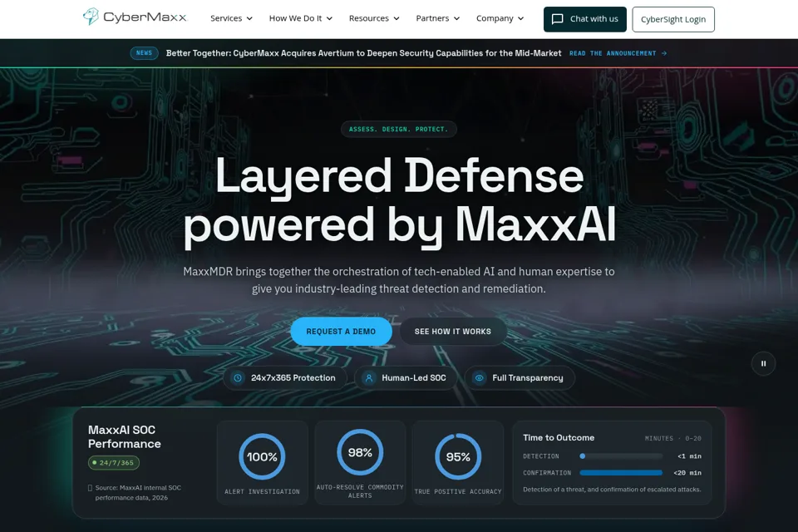Open the Resources menu
This screenshot has height=532, width=798.
(x=374, y=18)
